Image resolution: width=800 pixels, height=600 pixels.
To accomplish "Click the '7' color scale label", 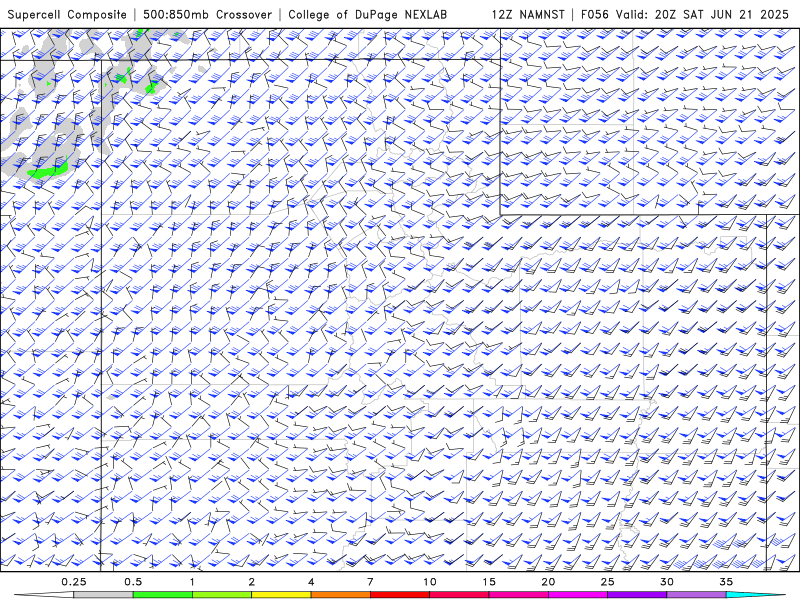I will (x=370, y=582).
